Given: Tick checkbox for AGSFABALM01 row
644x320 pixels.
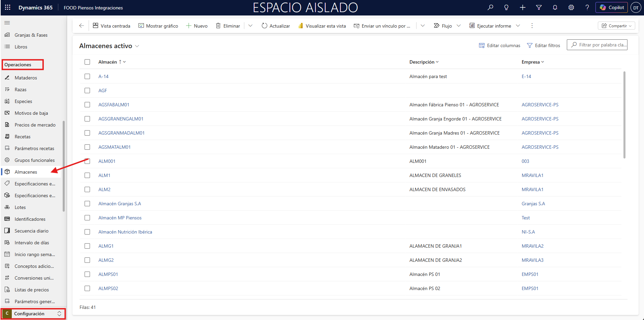Looking at the screenshot, I should (87, 105).
